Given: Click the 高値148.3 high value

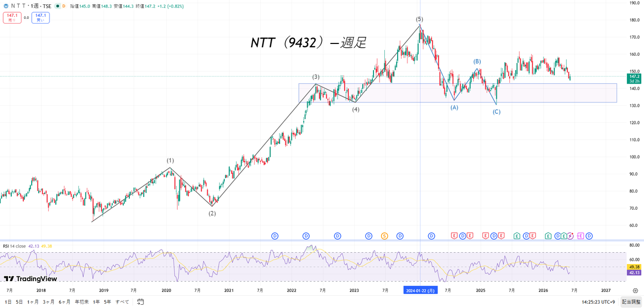Looking at the screenshot, I should (103, 5).
